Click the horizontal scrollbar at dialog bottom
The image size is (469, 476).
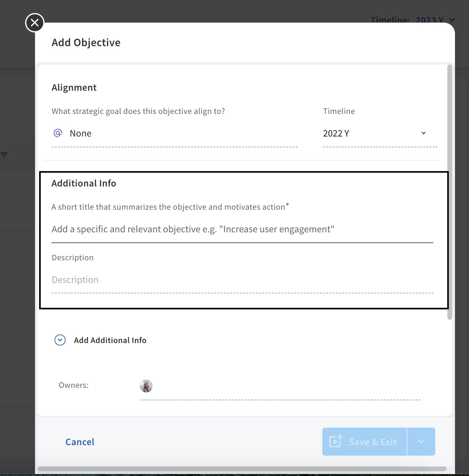(x=242, y=469)
